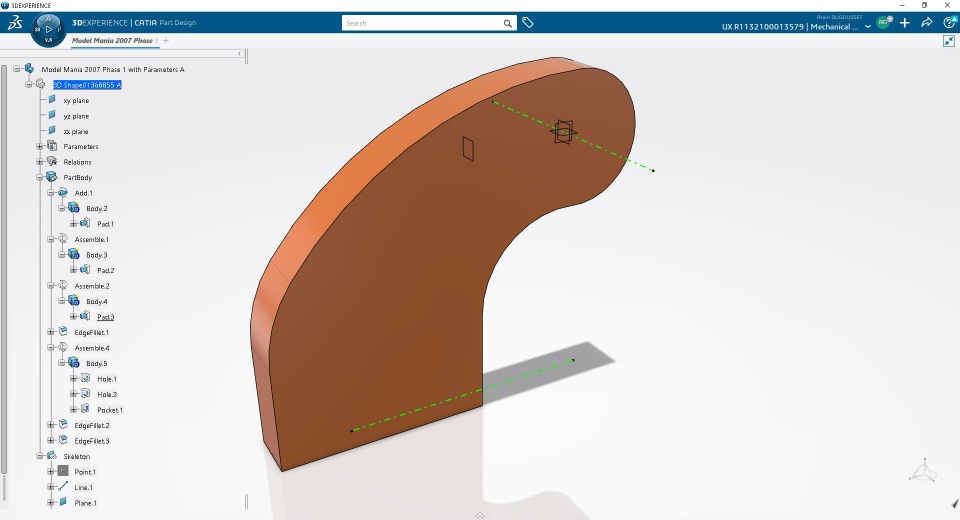The image size is (960, 520).
Task: Open the help question mark icon
Action: pyautogui.click(x=950, y=23)
